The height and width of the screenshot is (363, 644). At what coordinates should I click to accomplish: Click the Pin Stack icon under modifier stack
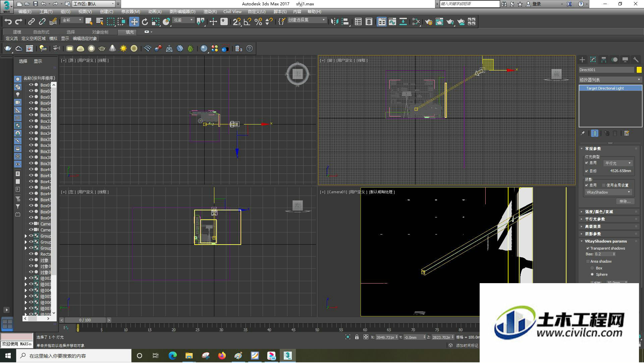tap(583, 134)
